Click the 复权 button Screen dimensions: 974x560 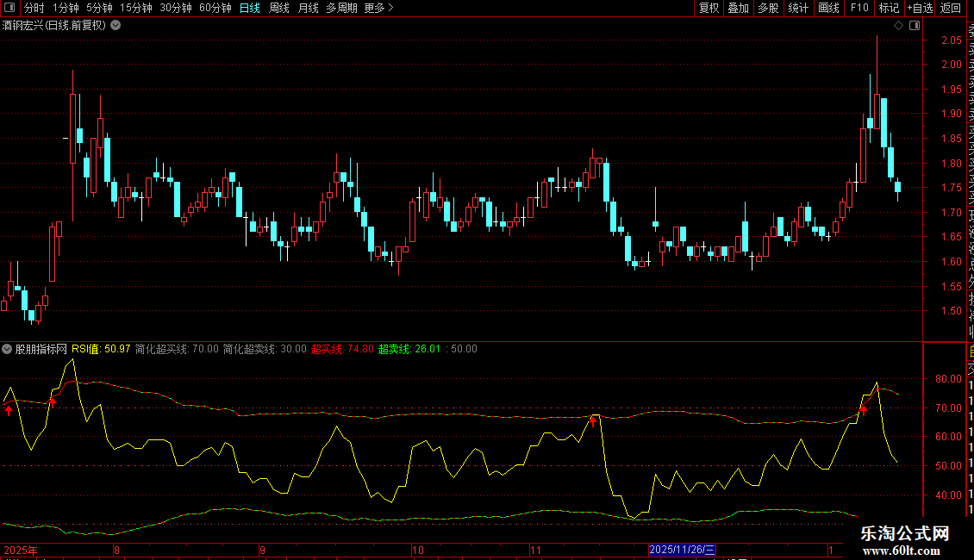tap(709, 8)
